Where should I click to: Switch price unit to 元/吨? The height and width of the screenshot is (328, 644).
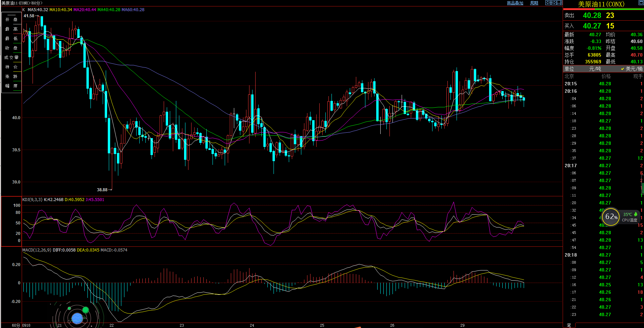[595, 69]
